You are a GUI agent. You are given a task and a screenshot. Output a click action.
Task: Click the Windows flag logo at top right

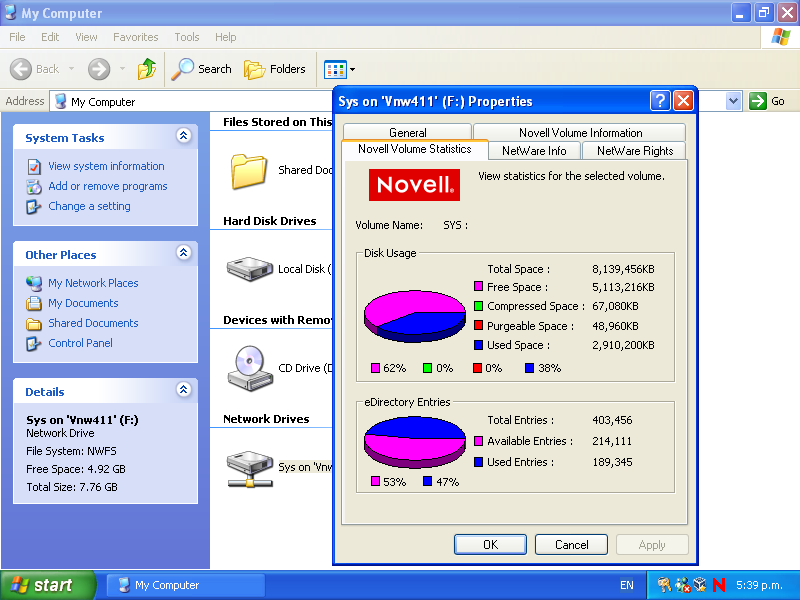(781, 37)
